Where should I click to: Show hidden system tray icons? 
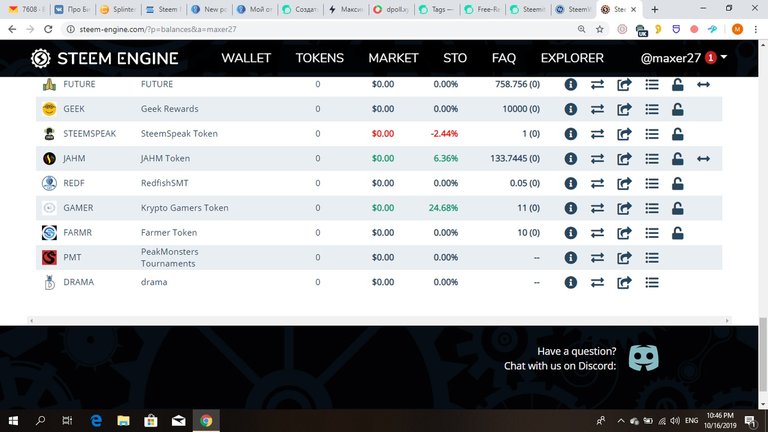(x=621, y=421)
